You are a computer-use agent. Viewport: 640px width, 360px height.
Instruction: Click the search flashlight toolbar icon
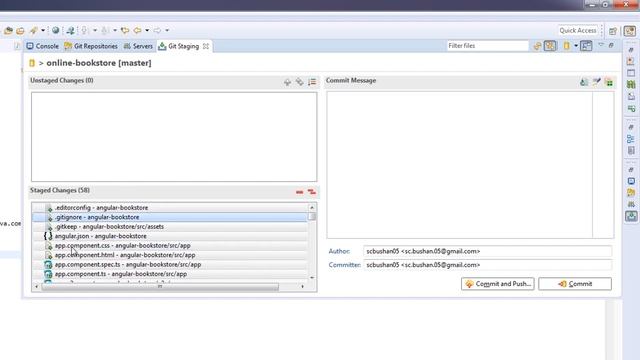tap(33, 30)
